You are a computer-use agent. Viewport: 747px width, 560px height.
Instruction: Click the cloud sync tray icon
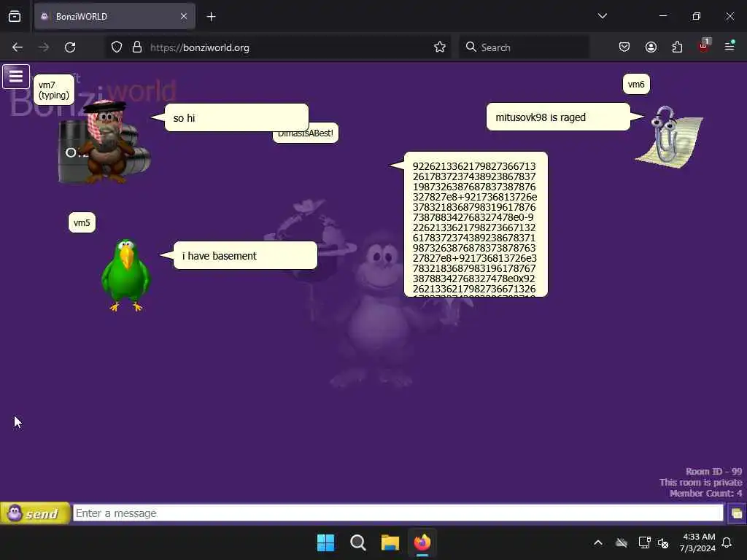622,542
